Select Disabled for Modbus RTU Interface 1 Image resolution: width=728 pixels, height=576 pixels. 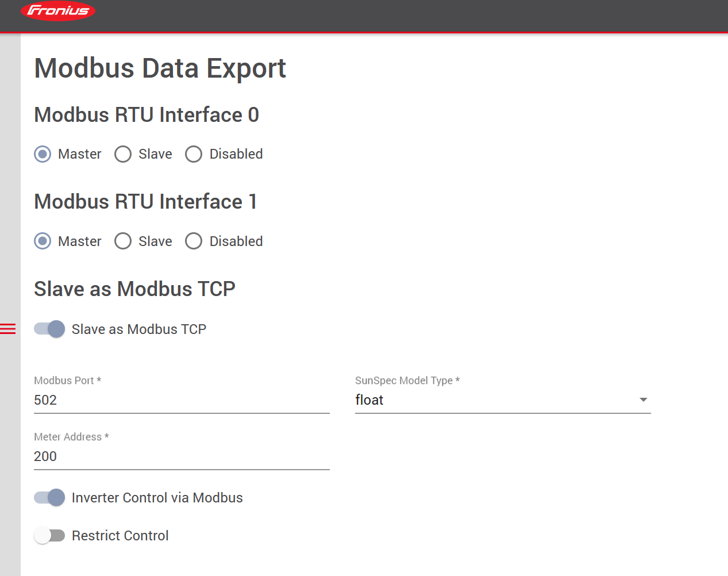coord(194,241)
